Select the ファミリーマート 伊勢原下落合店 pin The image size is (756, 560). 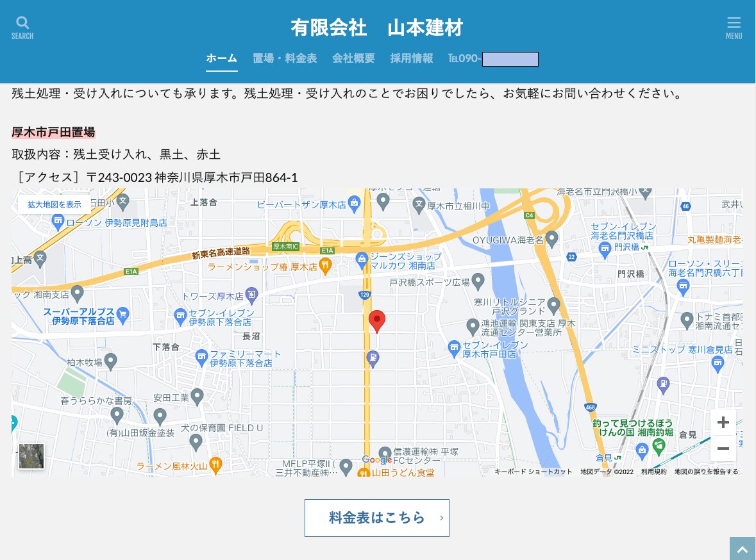[201, 358]
